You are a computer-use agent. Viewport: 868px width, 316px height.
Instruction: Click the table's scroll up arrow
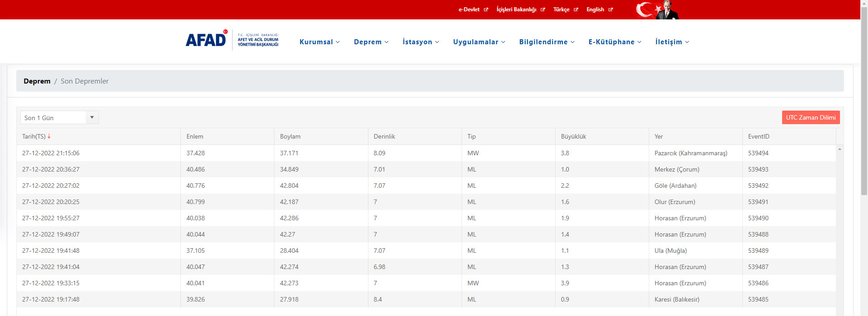pos(840,149)
